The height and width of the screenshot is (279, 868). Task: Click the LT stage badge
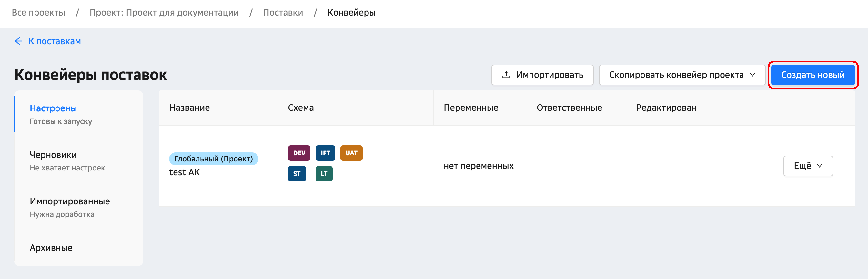pos(323,174)
